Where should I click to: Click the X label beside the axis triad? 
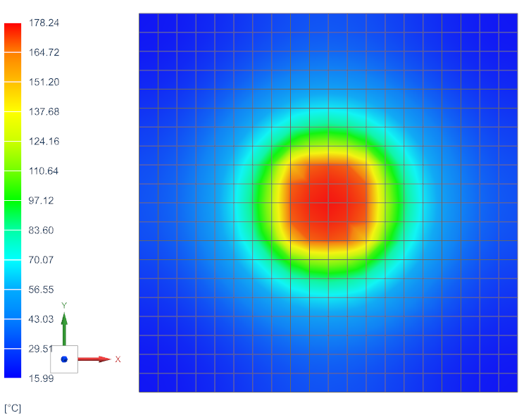(x=118, y=359)
